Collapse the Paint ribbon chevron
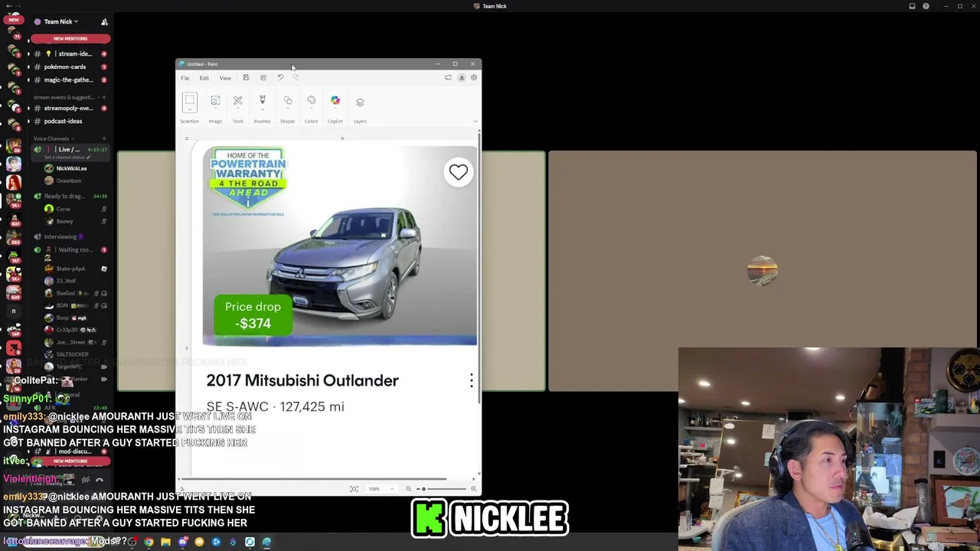 (x=475, y=121)
